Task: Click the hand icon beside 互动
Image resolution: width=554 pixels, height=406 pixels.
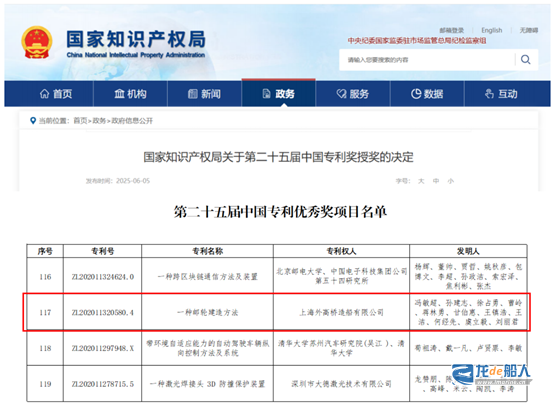Action: [x=489, y=94]
